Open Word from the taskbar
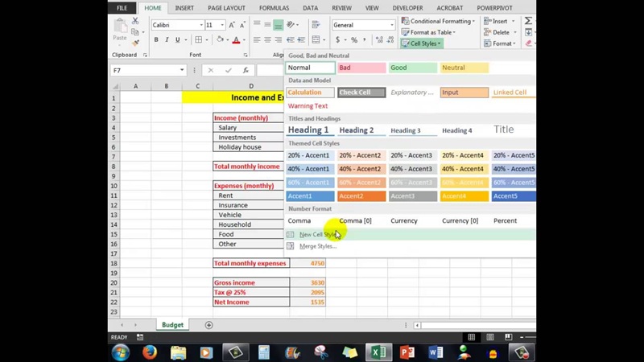Image resolution: width=644 pixels, height=362 pixels. click(436, 352)
